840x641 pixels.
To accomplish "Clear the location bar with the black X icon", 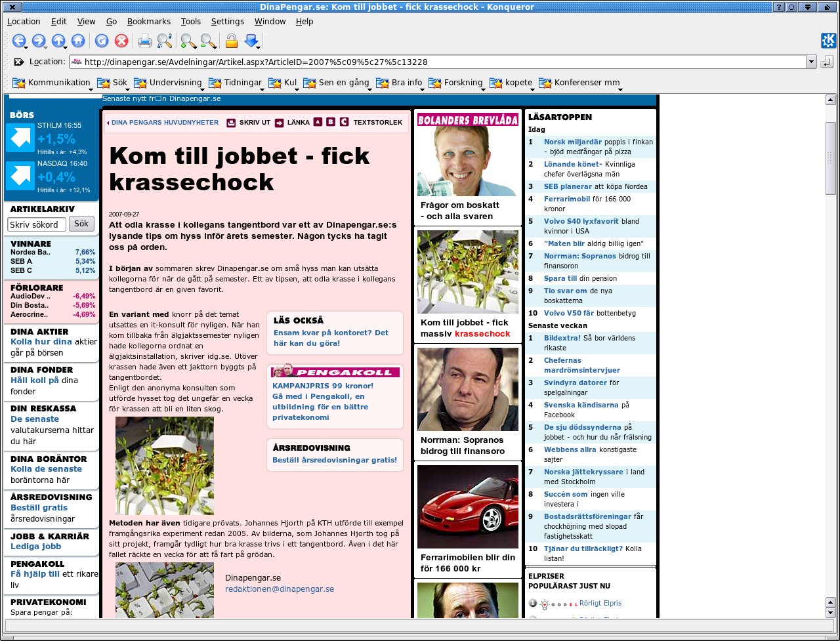I will [x=18, y=62].
